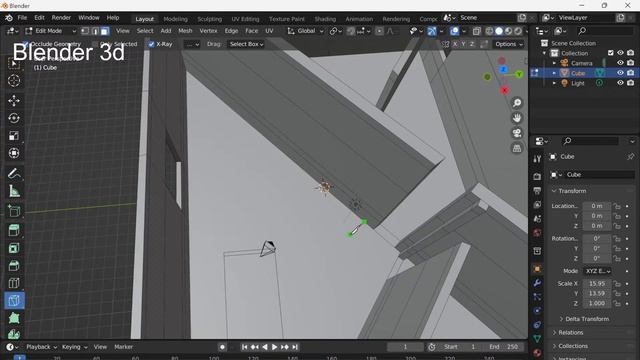The width and height of the screenshot is (640, 360).
Task: Disable Cube in renders via camera icon
Action: [x=631, y=73]
